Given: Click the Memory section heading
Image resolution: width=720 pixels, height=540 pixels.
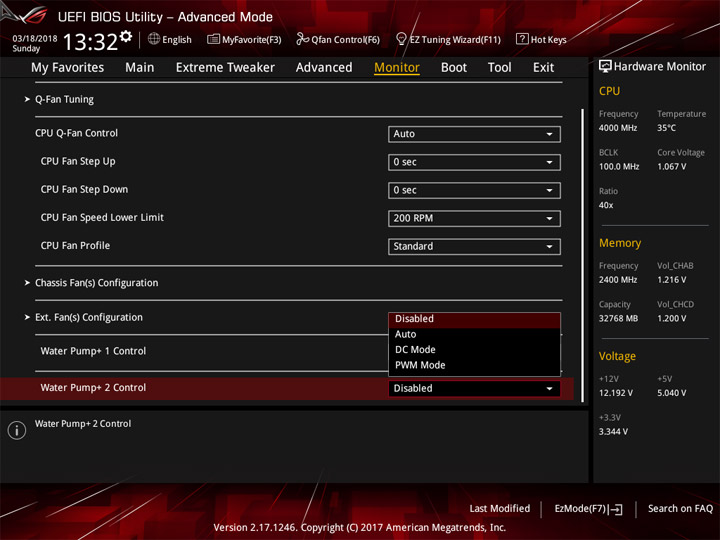Looking at the screenshot, I should coord(620,243).
